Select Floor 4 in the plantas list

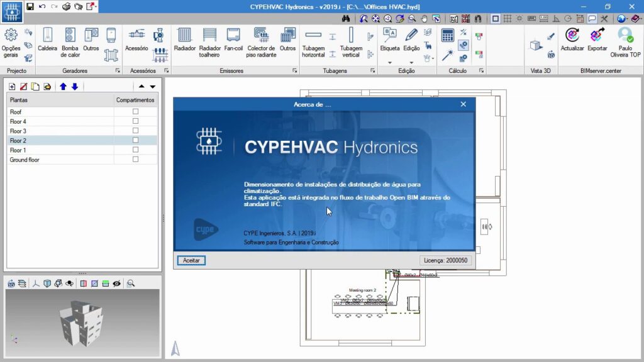tap(18, 121)
